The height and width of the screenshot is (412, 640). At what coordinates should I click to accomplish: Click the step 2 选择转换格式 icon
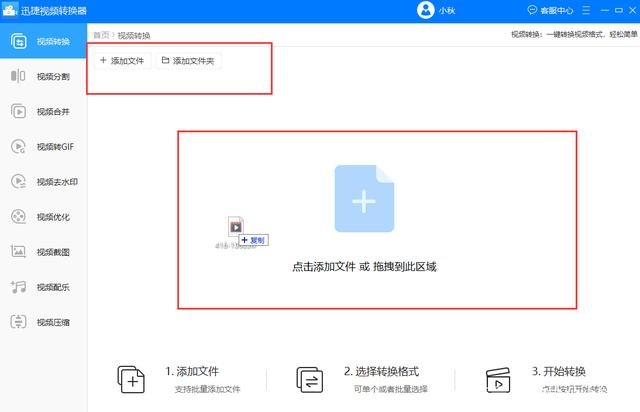coord(309,380)
